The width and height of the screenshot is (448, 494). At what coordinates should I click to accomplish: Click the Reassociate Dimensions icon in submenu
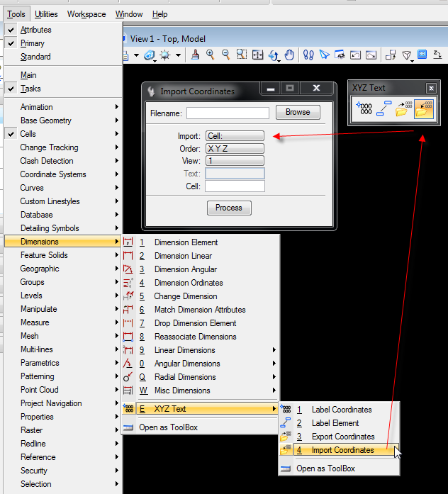click(x=128, y=337)
